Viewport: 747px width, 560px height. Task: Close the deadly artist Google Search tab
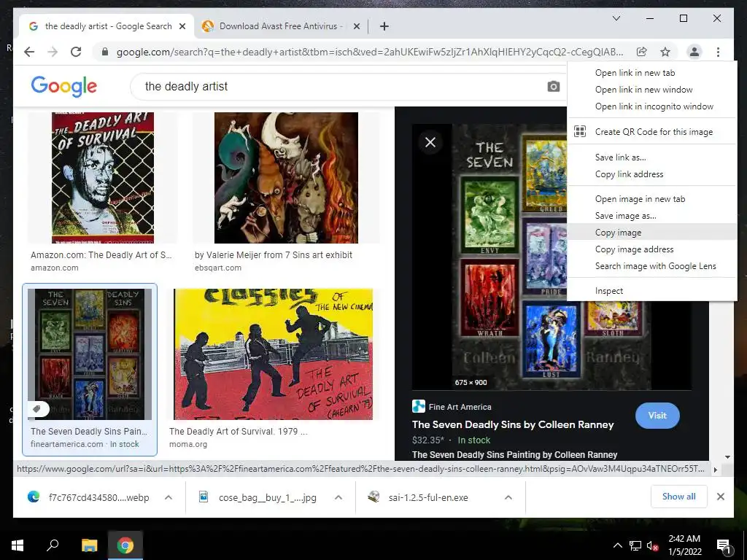pos(182,26)
